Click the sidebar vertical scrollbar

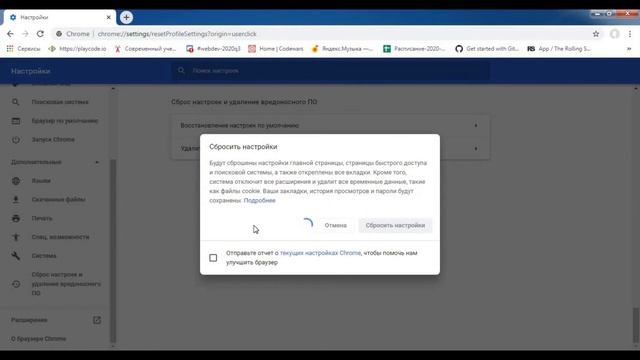tap(113, 251)
